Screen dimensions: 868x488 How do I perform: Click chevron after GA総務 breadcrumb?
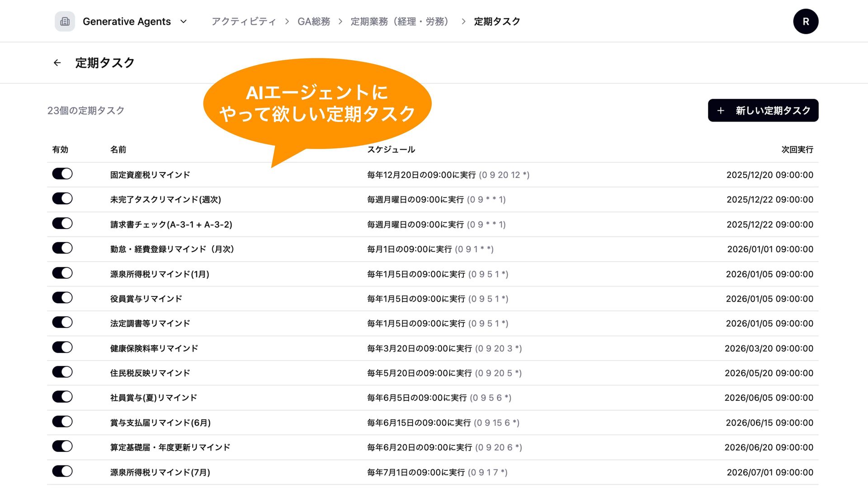coord(340,22)
